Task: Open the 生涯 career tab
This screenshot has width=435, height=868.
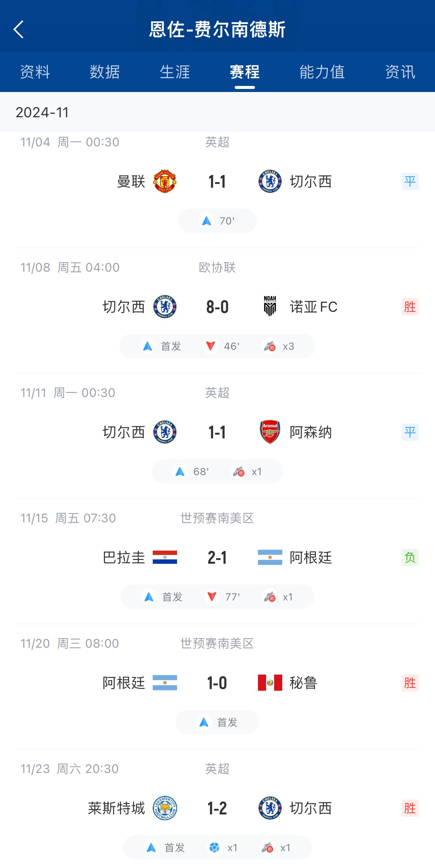Action: pos(175,72)
